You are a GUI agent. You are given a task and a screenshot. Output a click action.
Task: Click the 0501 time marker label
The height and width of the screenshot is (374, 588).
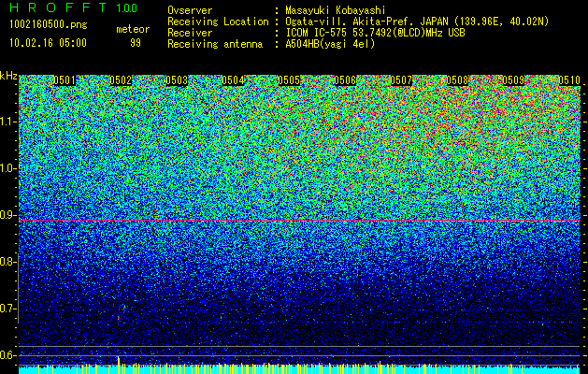65,80
